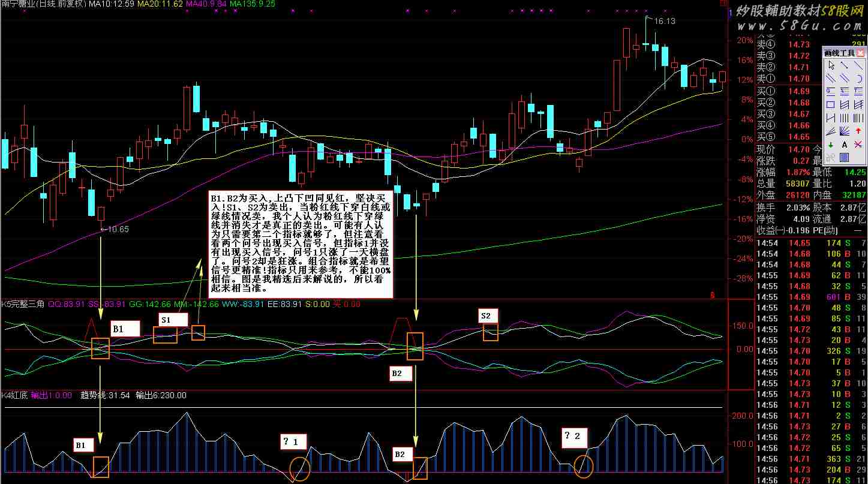Viewport: 868px width, 484px height.
Task: Click the 买① price 14.69
Action: (799, 91)
